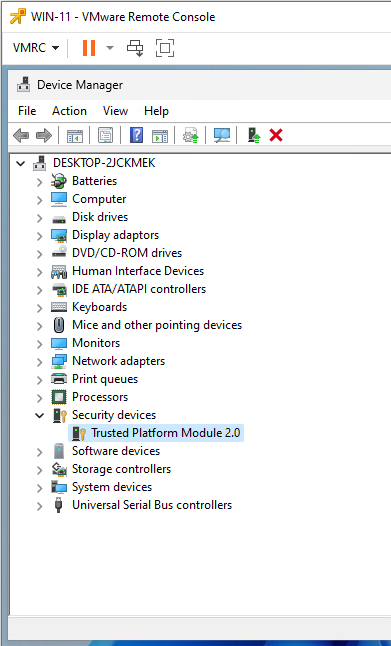Open the Help menu
The width and height of the screenshot is (391, 646).
(x=156, y=111)
